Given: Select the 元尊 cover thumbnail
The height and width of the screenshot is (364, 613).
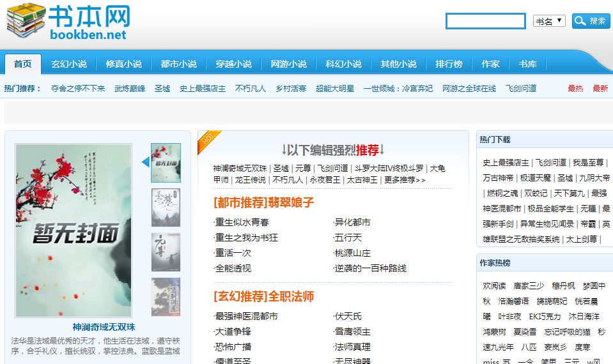Looking at the screenshot, I should [166, 252].
